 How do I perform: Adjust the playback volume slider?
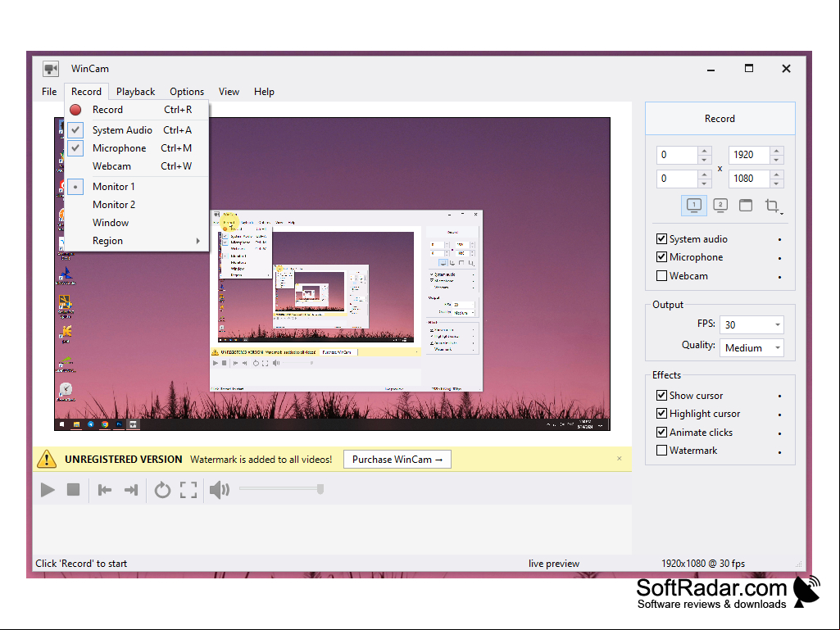[281, 488]
